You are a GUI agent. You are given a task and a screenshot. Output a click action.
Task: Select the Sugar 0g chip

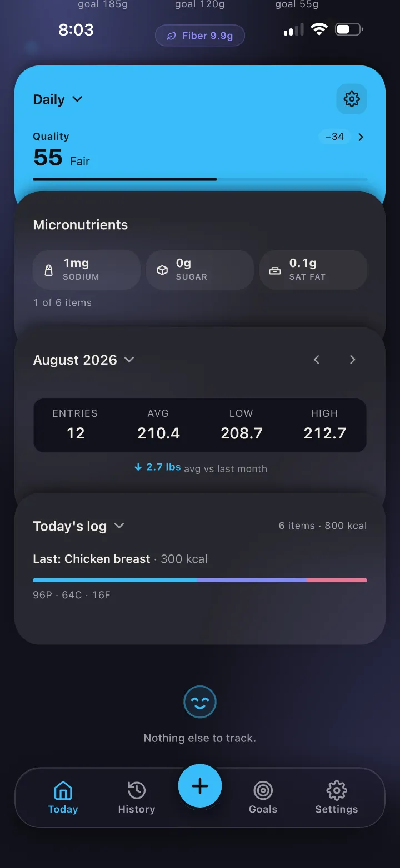point(200,270)
